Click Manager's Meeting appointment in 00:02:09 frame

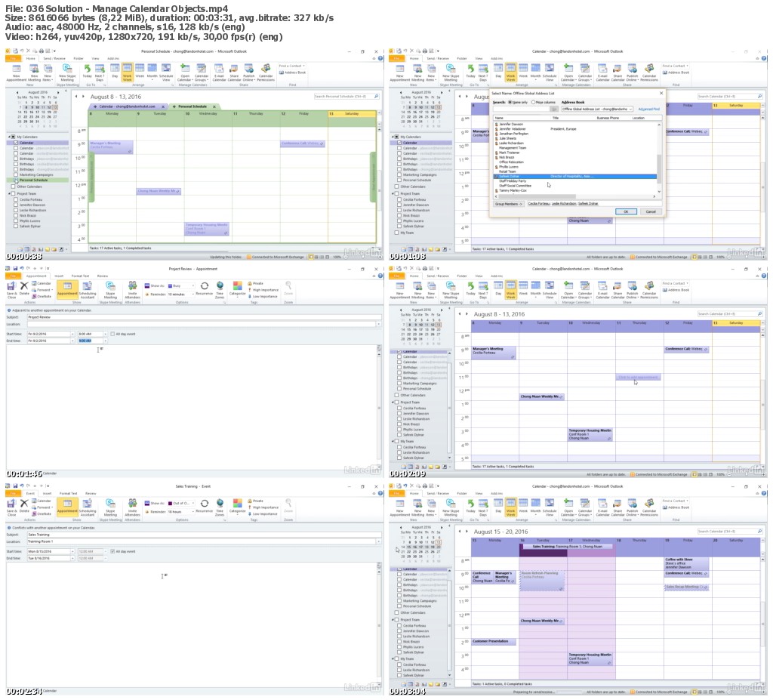tap(494, 352)
